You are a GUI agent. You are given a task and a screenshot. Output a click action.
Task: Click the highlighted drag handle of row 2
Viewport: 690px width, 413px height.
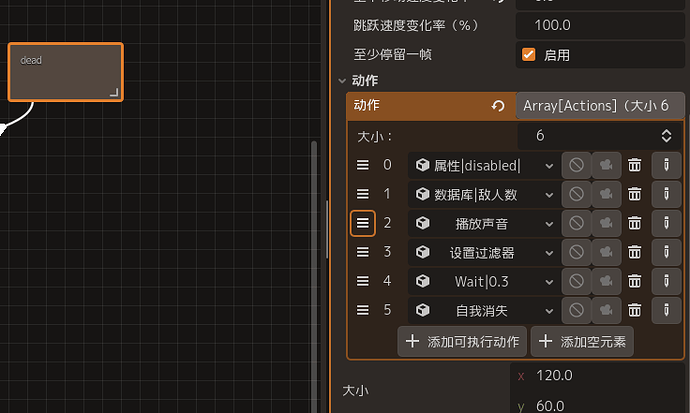click(x=363, y=223)
